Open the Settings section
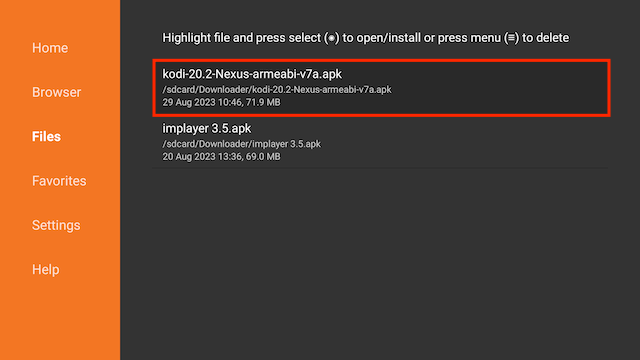 point(56,225)
